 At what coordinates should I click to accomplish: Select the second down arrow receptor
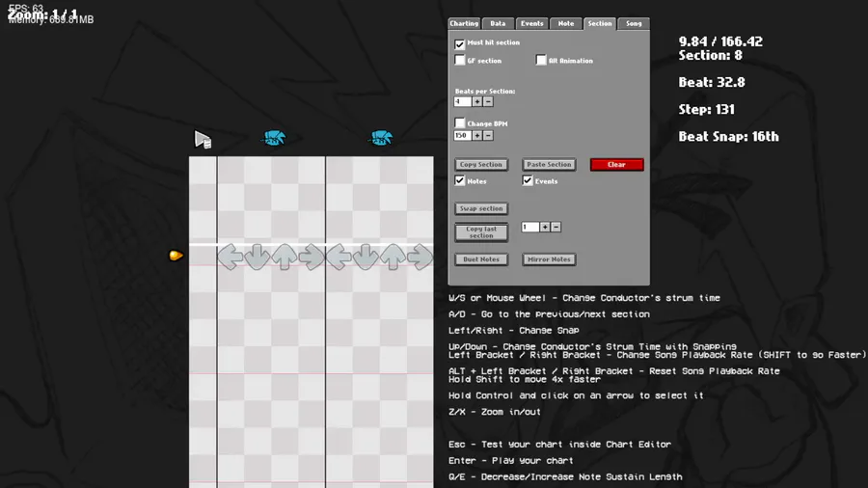(366, 258)
